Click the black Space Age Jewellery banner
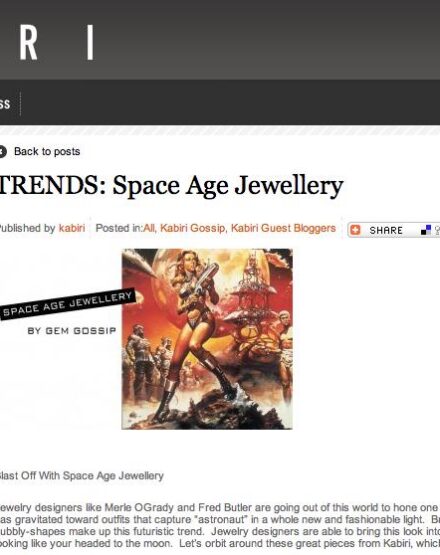Image resolution: width=440 pixels, height=555 pixels. [67, 304]
